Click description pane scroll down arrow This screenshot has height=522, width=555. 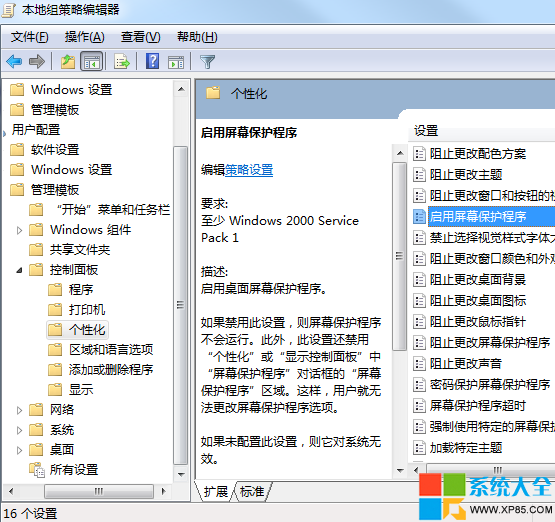pos(400,470)
